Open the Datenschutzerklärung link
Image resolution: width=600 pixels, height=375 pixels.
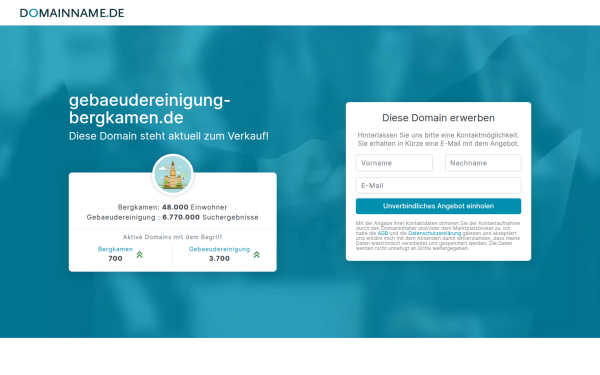(x=434, y=233)
